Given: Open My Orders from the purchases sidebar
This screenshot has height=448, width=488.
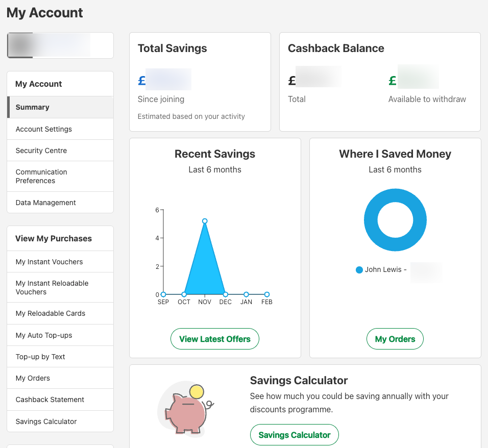Looking at the screenshot, I should [x=32, y=378].
